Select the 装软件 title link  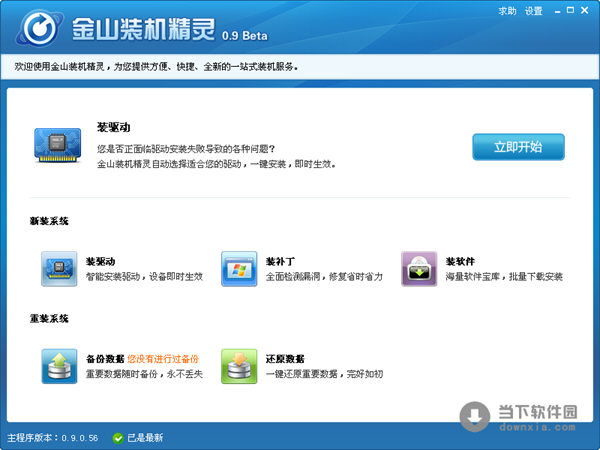pos(460,261)
